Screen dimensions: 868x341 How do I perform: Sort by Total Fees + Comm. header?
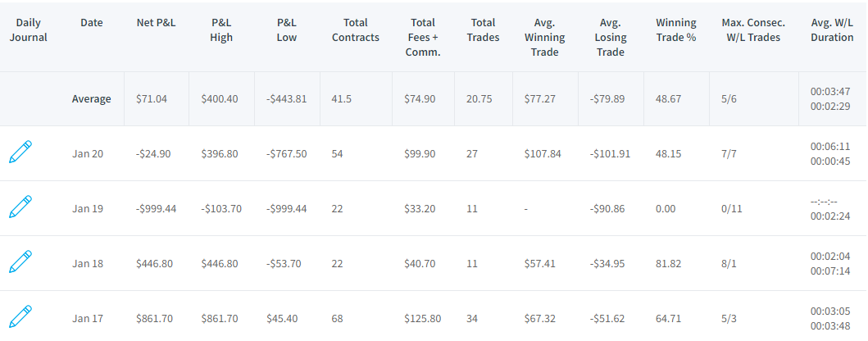coord(423,38)
